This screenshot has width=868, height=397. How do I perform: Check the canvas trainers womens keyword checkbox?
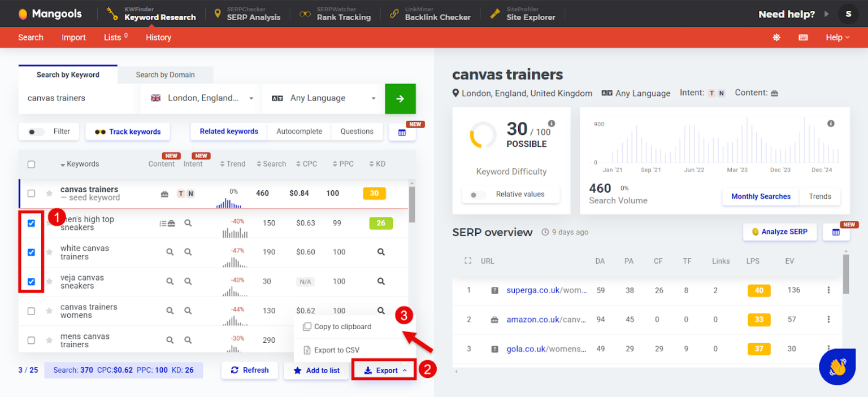tap(31, 311)
